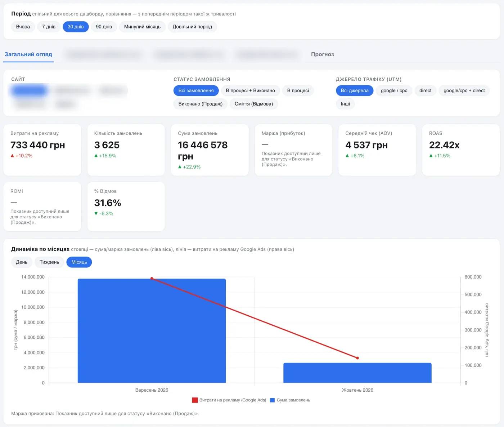This screenshot has height=427, width=504.
Task: Click the "3 625" orders count value
Action: pyautogui.click(x=107, y=145)
